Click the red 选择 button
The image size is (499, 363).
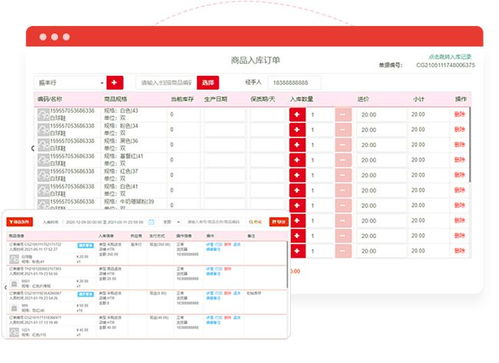pos(208,82)
